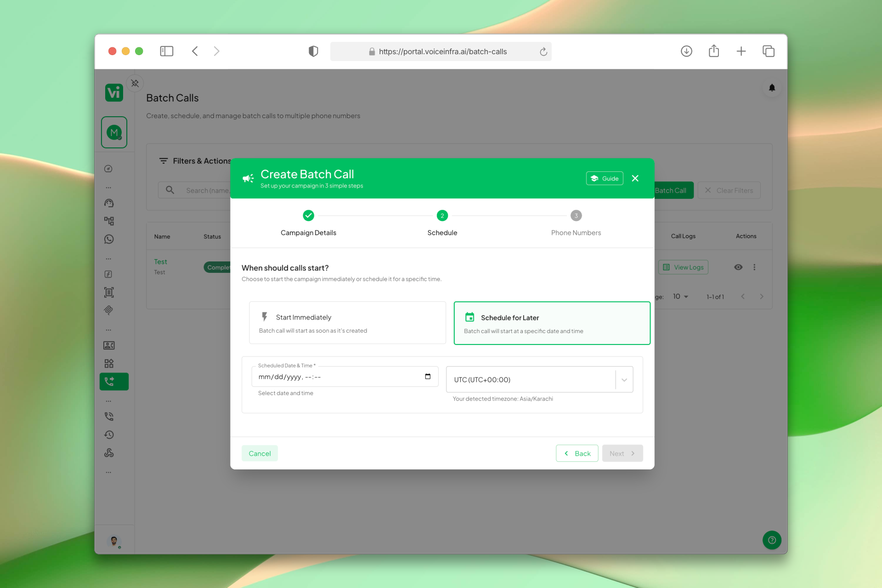The image size is (882, 588).
Task: Click the Call Logs column header
Action: pyautogui.click(x=683, y=236)
